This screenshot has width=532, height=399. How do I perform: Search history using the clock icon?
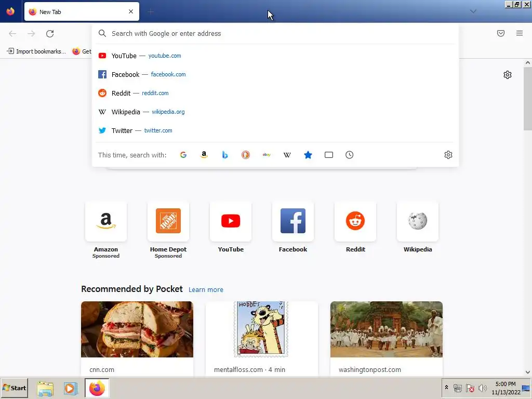350,155
